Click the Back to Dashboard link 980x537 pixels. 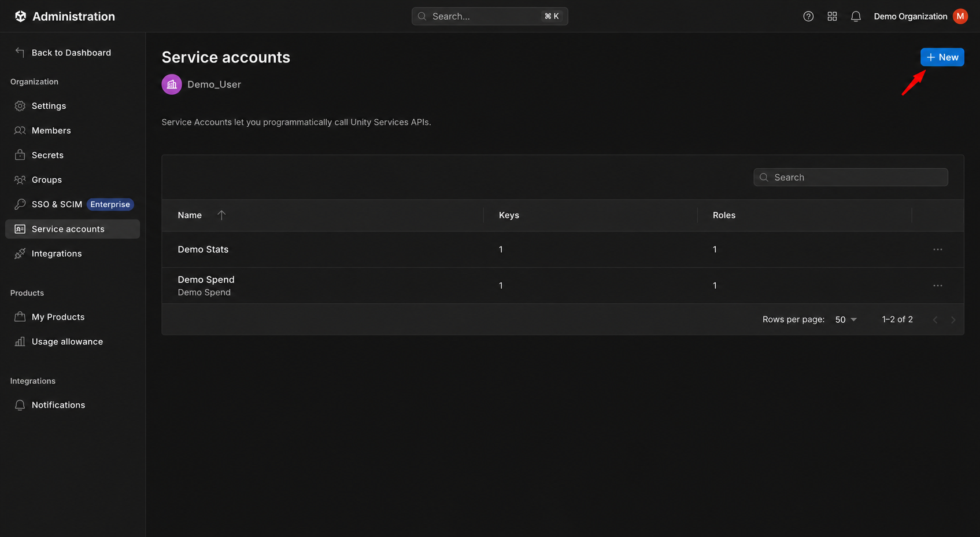(x=71, y=53)
